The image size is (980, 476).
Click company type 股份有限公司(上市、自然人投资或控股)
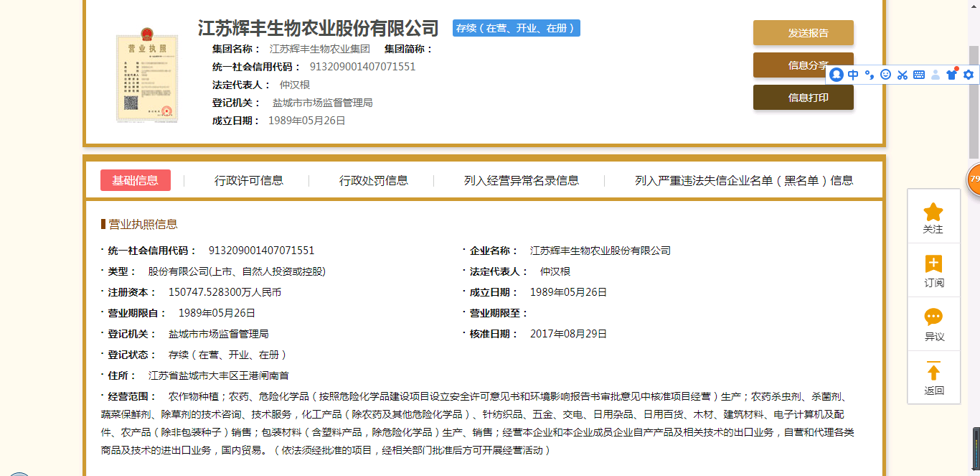coord(237,271)
